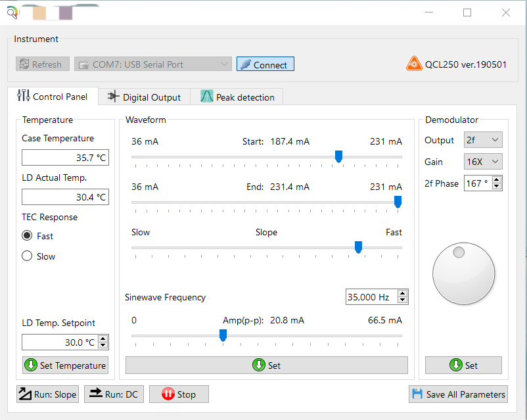Viewport: 527px width, 420px height.
Task: Click the Refresh button
Action: (x=42, y=64)
